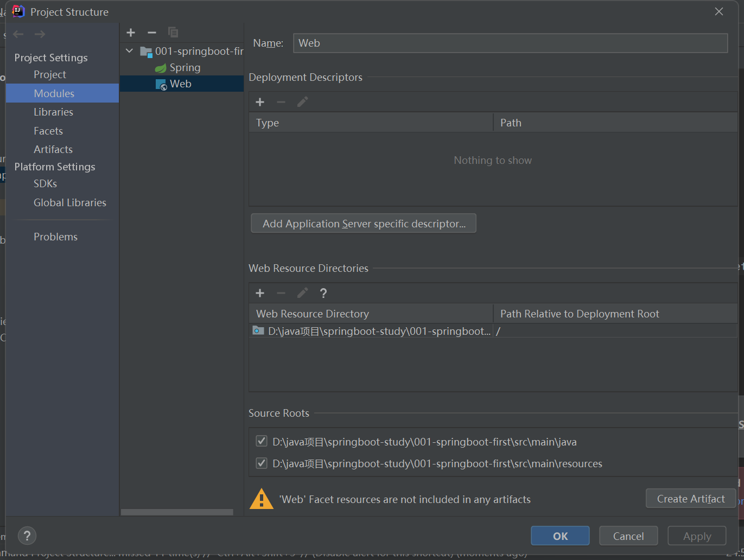Remove deployment descriptor with minus icon
Viewport: 744px width, 560px height.
point(281,102)
